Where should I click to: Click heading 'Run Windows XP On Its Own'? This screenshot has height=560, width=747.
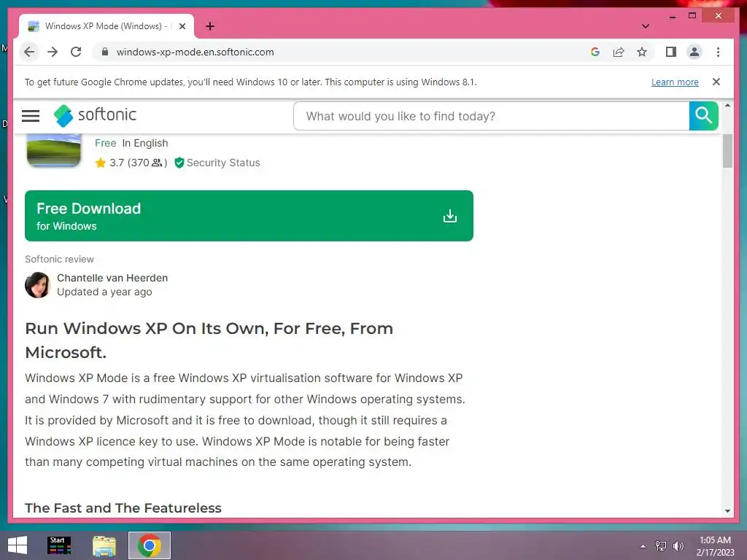click(147, 329)
